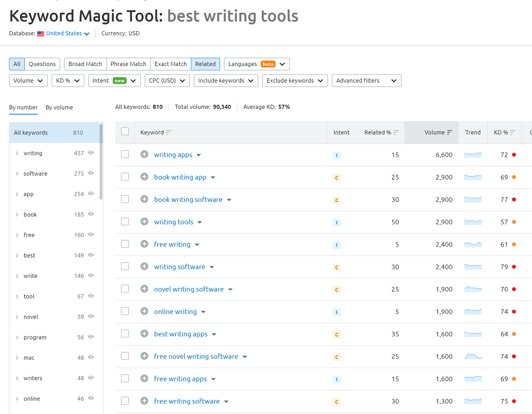Viewport: 532px width, 414px height.
Task: Add 'writing tools' keyword with plus icon
Action: click(144, 221)
